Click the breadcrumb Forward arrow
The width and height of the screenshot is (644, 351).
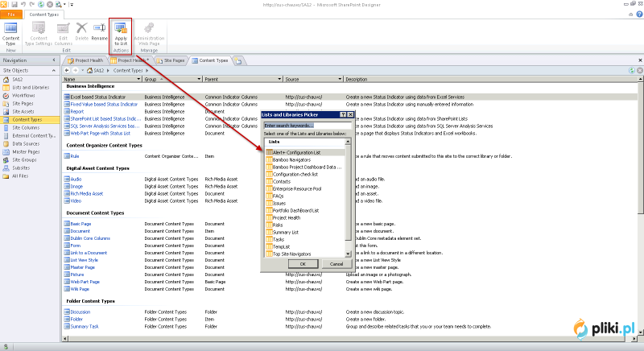(75, 70)
